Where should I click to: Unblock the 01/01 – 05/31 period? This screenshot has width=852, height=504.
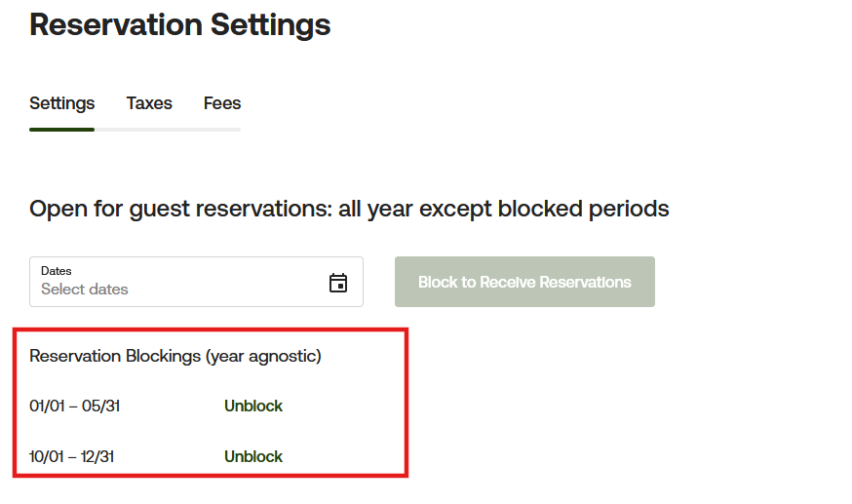pos(253,406)
